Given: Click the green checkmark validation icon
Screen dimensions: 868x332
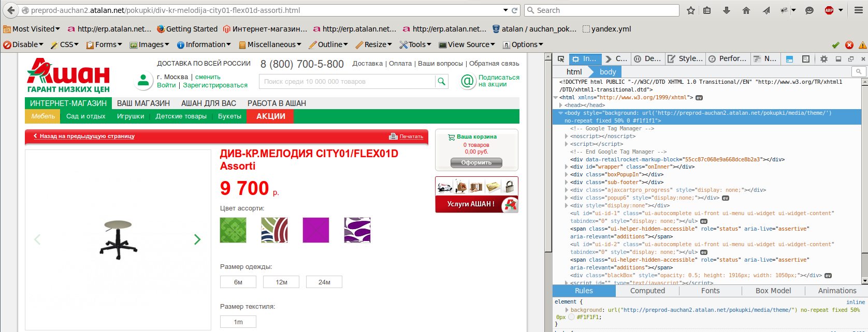Looking at the screenshot, I should click(x=836, y=45).
